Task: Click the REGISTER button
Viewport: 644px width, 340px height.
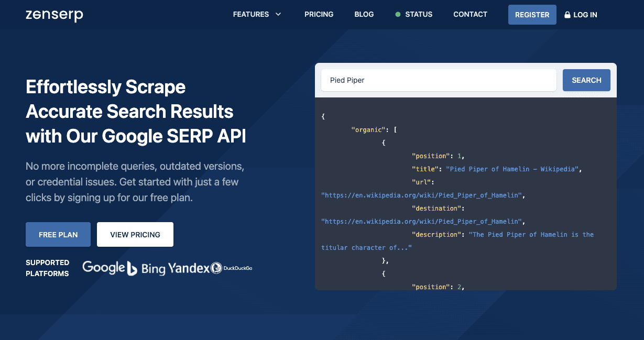Action: pos(532,15)
